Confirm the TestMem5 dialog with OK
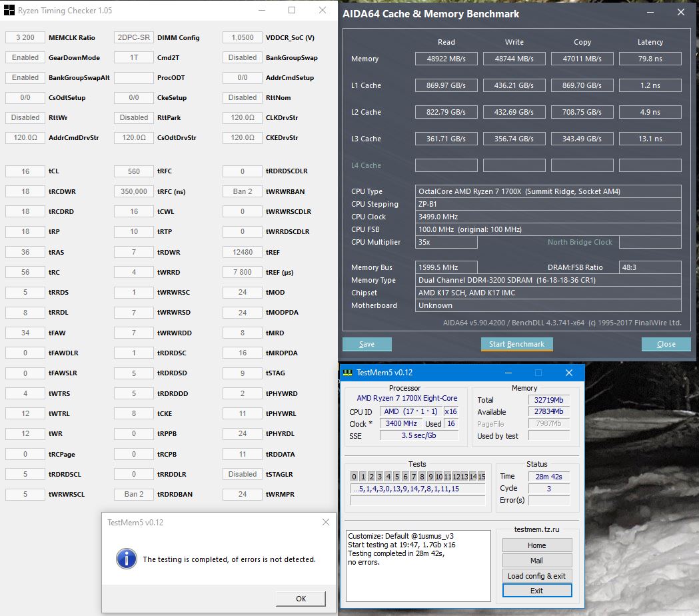 (301, 599)
